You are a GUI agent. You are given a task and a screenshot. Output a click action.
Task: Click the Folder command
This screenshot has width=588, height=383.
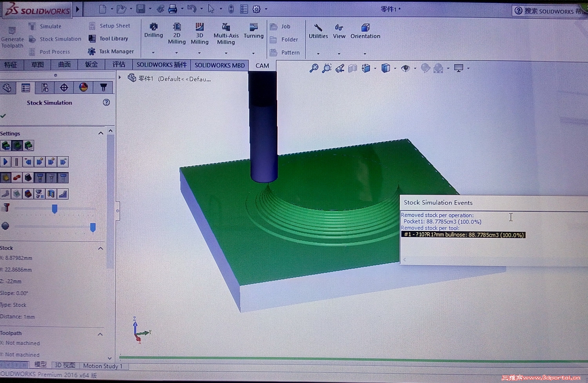click(284, 40)
